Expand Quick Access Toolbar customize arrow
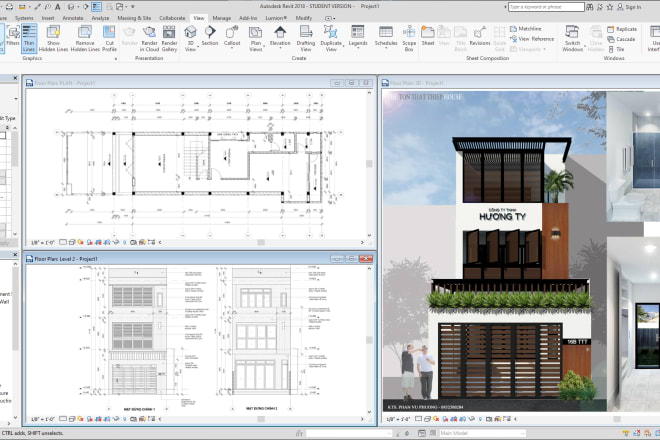Viewport: 660px width, 440px height. coord(133,7)
